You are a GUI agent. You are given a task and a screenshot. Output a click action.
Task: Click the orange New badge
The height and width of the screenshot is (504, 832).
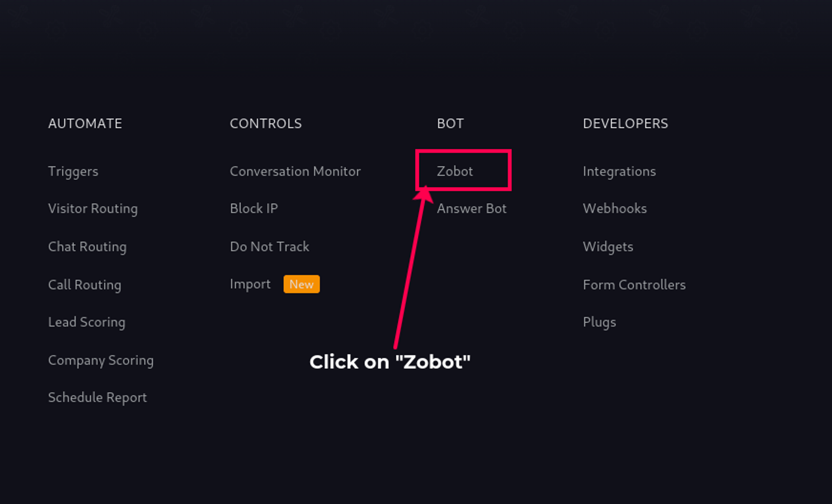tap(302, 284)
